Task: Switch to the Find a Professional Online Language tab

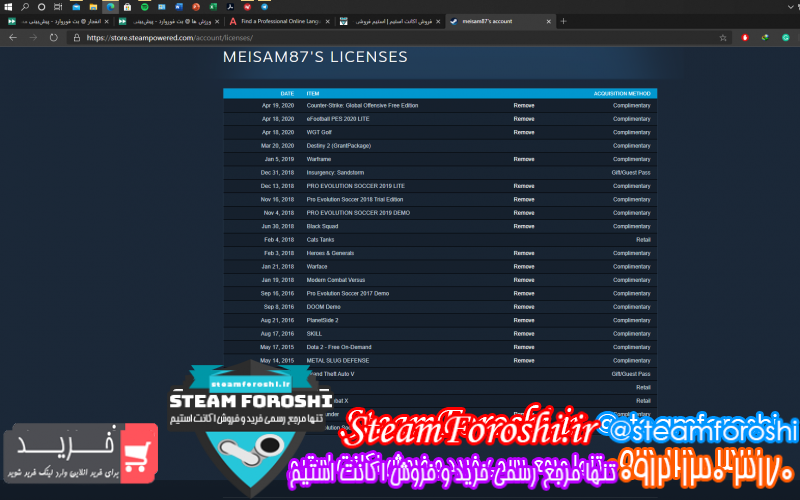Action: point(278,21)
